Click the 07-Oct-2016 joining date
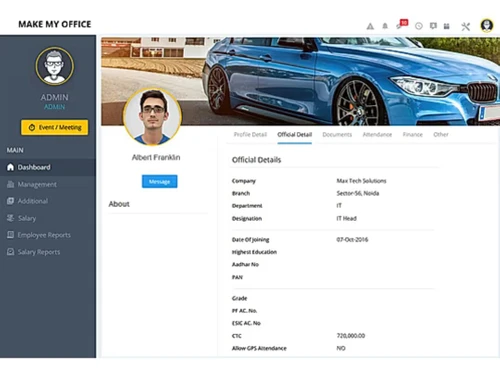This screenshot has width=500, height=375. pyautogui.click(x=352, y=240)
